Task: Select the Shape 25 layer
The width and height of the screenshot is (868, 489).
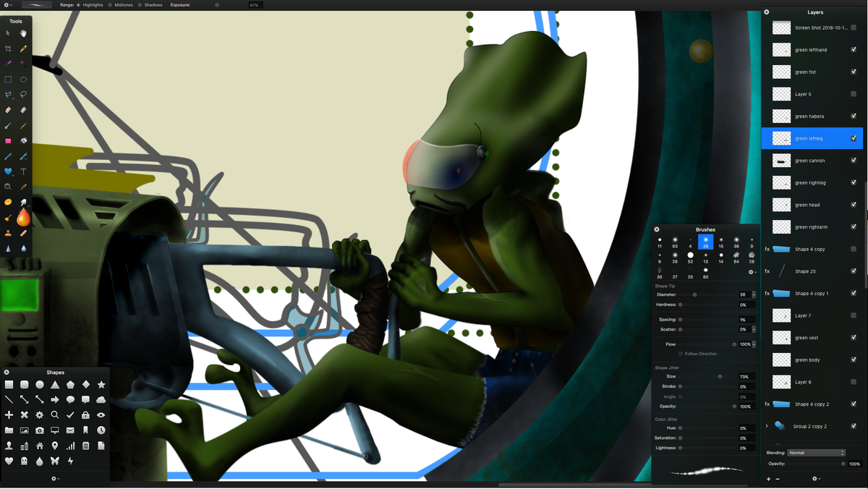Action: point(812,271)
